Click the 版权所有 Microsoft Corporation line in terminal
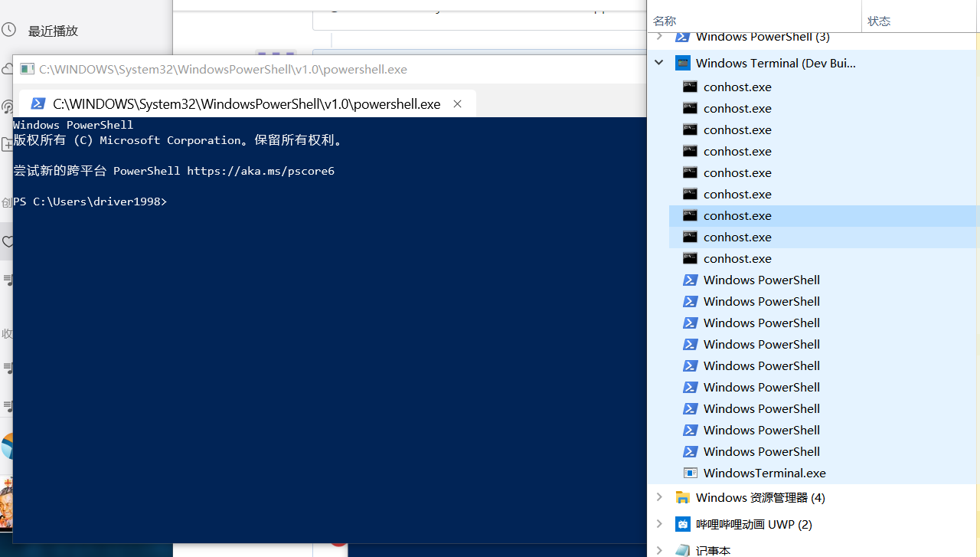Image resolution: width=980 pixels, height=557 pixels. click(x=180, y=140)
